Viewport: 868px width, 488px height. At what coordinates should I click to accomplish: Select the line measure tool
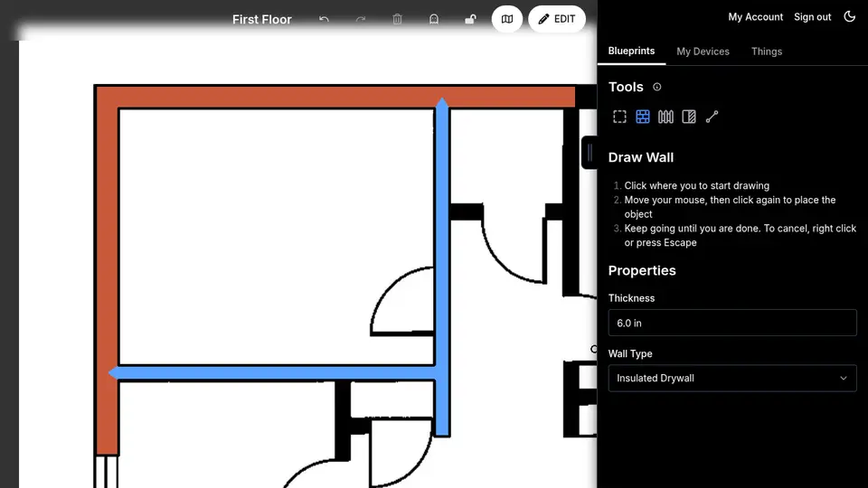[712, 117]
